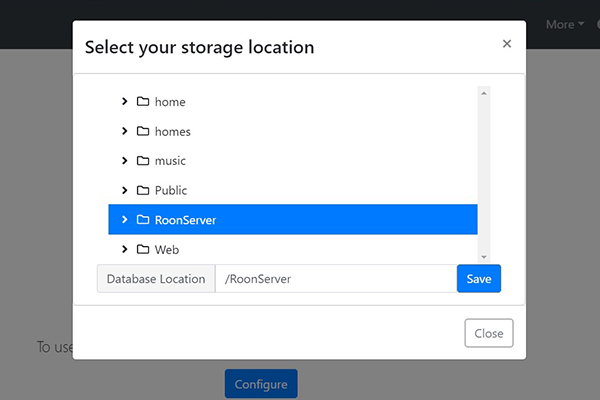Select the Public folder name
Viewport: 600px width, 400px height.
(x=171, y=190)
